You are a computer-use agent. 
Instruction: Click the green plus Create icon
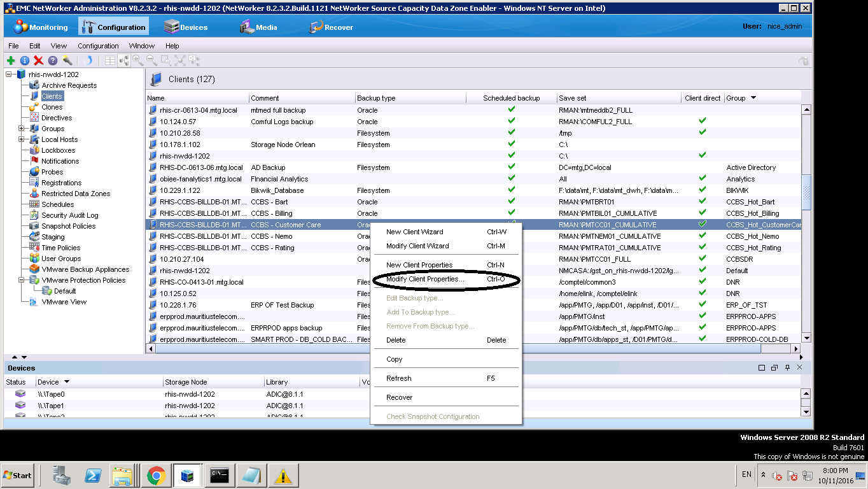point(11,60)
